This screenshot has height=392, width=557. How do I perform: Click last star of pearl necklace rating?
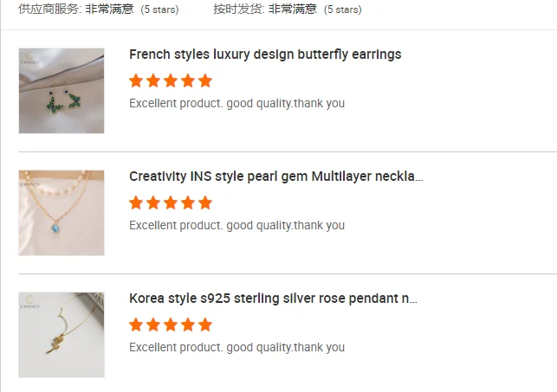[x=205, y=203]
